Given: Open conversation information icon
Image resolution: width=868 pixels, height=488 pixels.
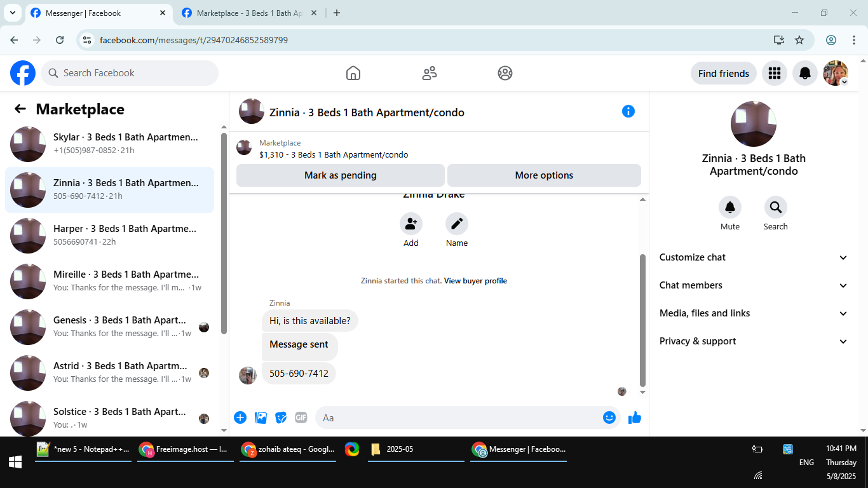Looking at the screenshot, I should [x=628, y=111].
